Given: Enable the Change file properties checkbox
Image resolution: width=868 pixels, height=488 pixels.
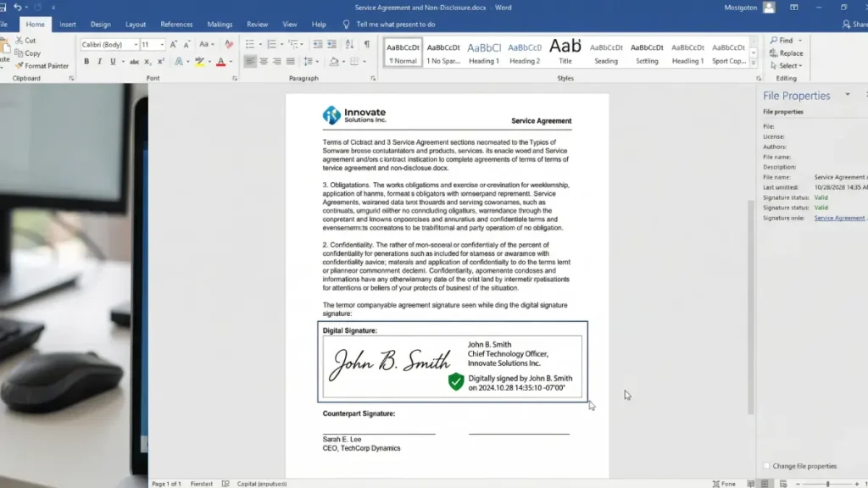Looking at the screenshot, I should click(767, 465).
